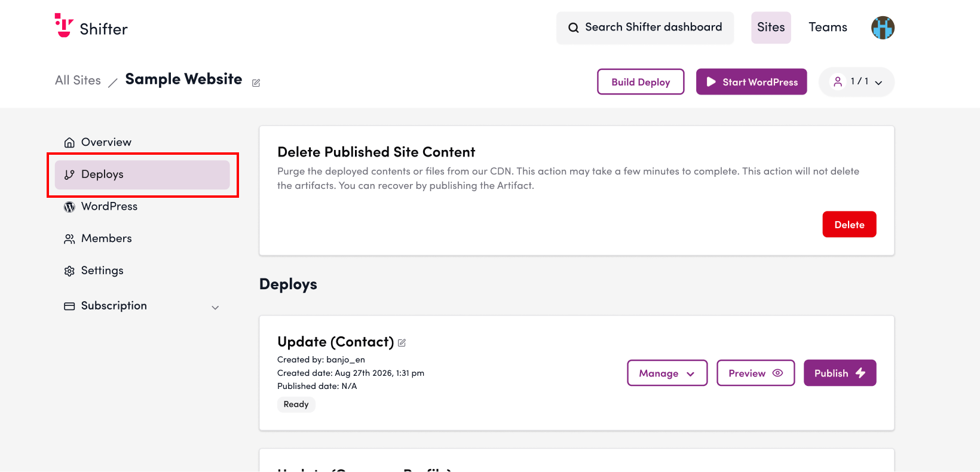
Task: Open the user avatar menu
Action: coord(883,27)
